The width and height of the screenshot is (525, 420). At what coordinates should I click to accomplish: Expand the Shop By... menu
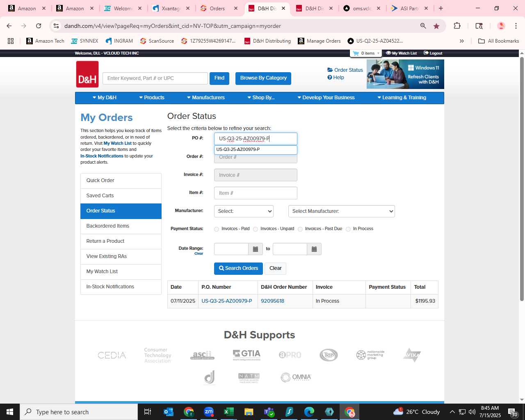(261, 98)
